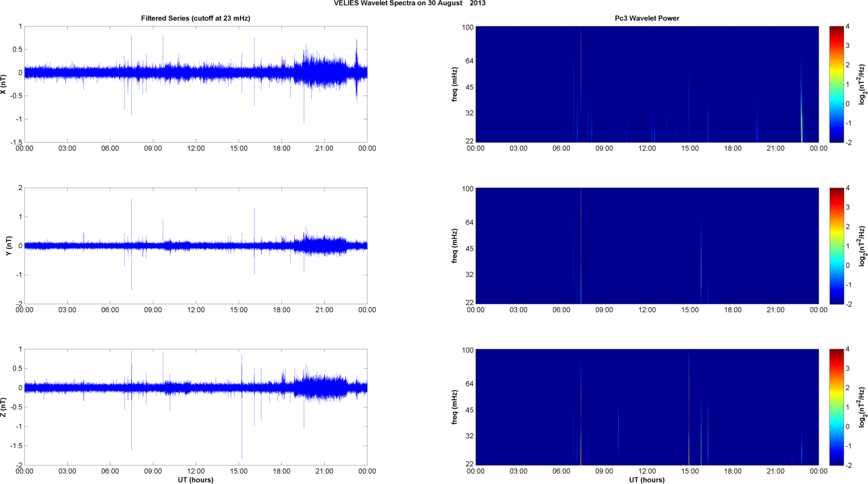Click "UT (hours)" under the bottom wavelet spectrogram
868x484 pixels.
pyautogui.click(x=647, y=480)
